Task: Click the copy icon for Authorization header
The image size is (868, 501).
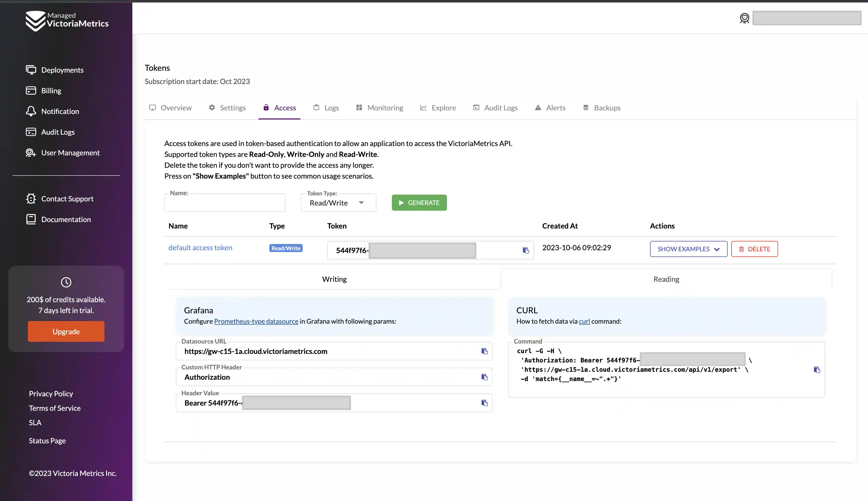Action: pyautogui.click(x=485, y=377)
